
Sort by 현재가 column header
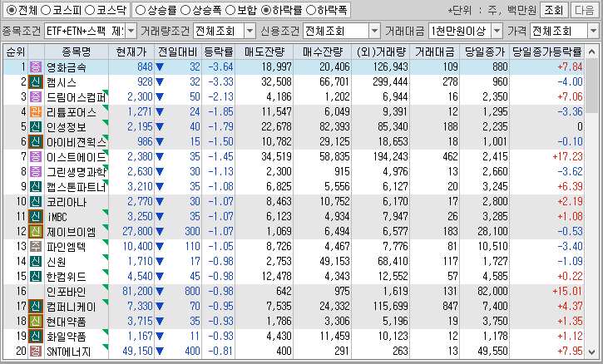pyautogui.click(x=131, y=52)
